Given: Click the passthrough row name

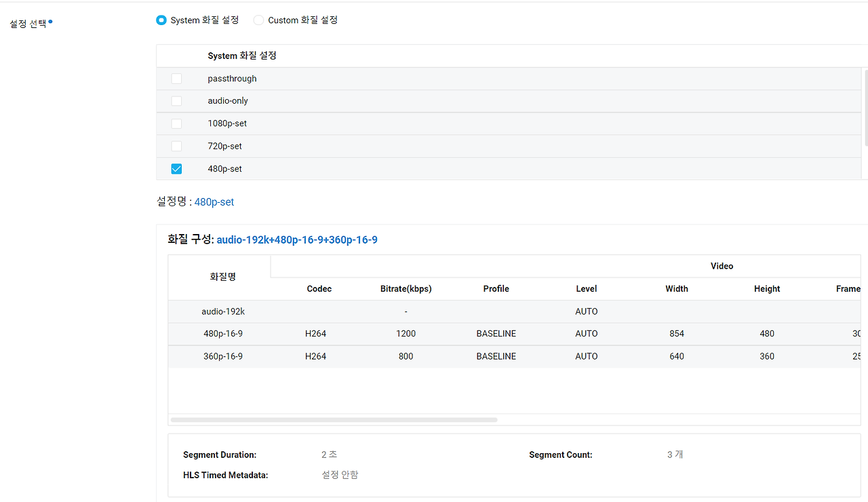Looking at the screenshot, I should pos(232,79).
